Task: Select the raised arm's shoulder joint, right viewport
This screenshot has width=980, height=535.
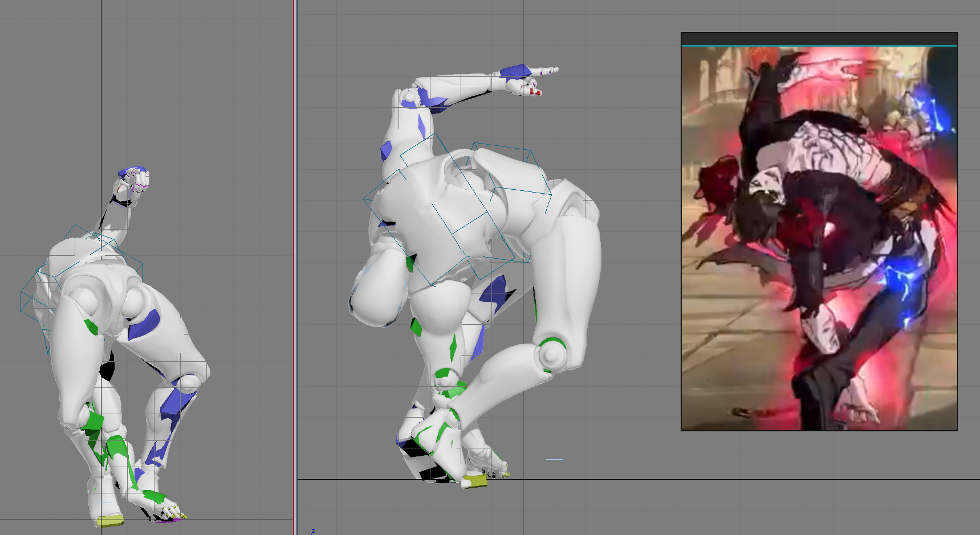Action: click(x=408, y=97)
